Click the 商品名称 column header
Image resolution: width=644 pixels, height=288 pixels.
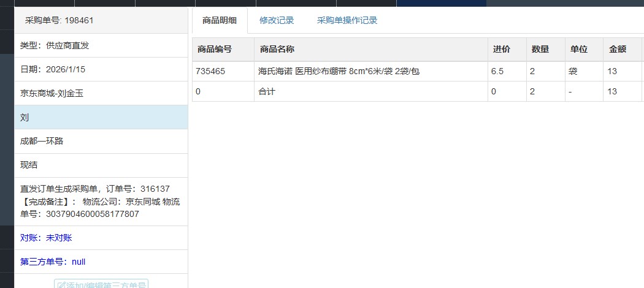pos(277,49)
